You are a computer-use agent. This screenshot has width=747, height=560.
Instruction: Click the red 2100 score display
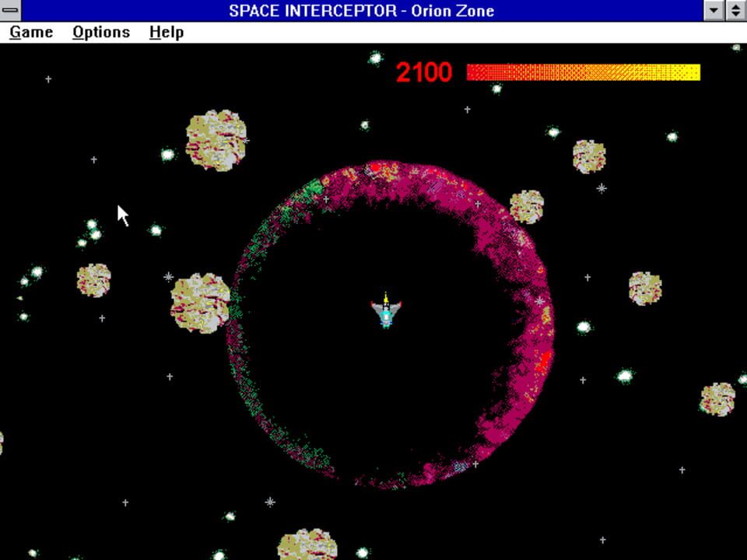point(424,72)
